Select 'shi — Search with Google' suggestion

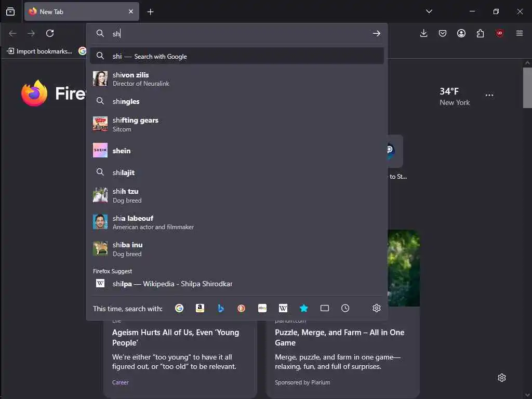(237, 56)
